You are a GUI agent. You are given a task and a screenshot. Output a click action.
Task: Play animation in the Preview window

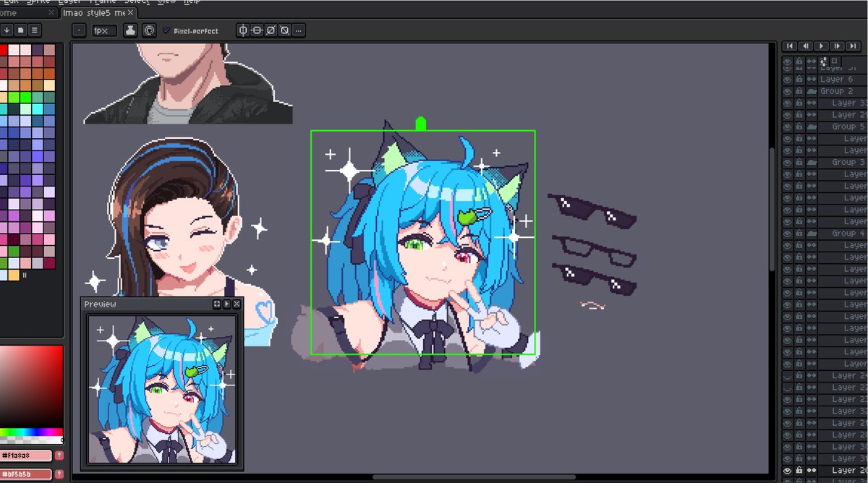(226, 304)
